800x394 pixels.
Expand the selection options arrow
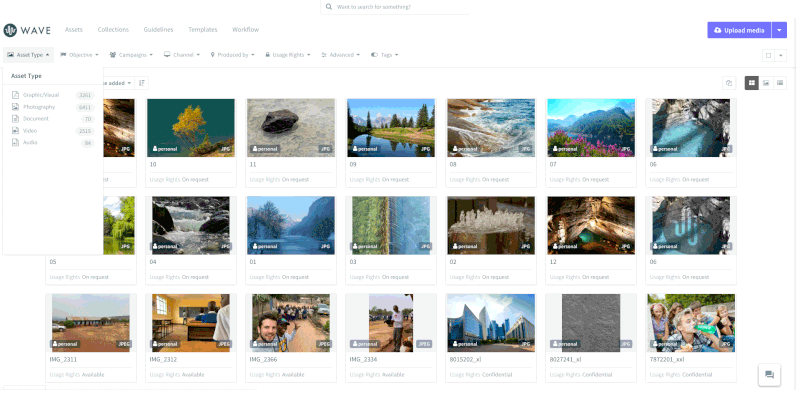pyautogui.click(x=781, y=55)
